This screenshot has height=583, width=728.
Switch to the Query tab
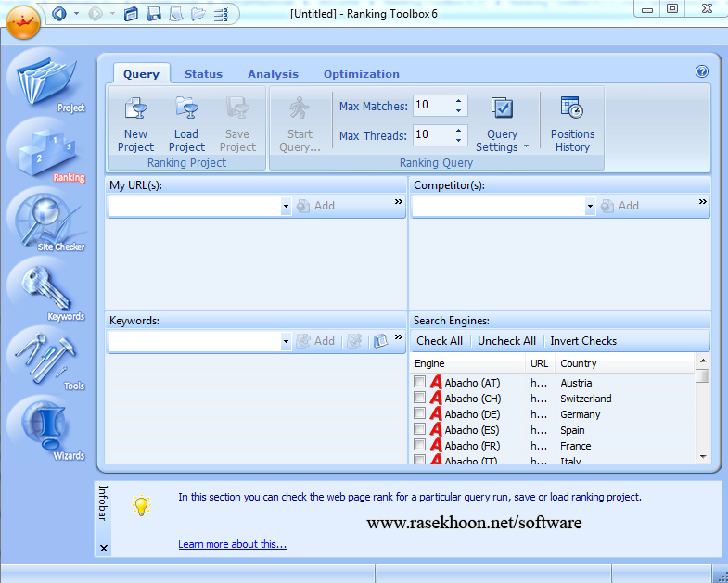(141, 74)
